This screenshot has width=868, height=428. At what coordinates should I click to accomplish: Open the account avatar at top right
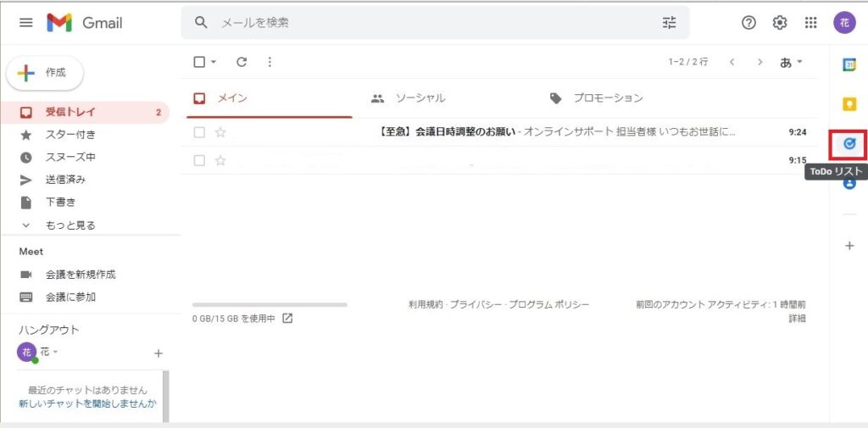(x=844, y=23)
